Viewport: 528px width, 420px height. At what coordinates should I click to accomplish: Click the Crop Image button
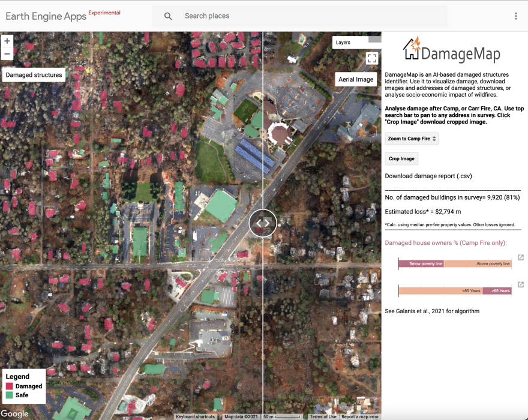(x=401, y=158)
